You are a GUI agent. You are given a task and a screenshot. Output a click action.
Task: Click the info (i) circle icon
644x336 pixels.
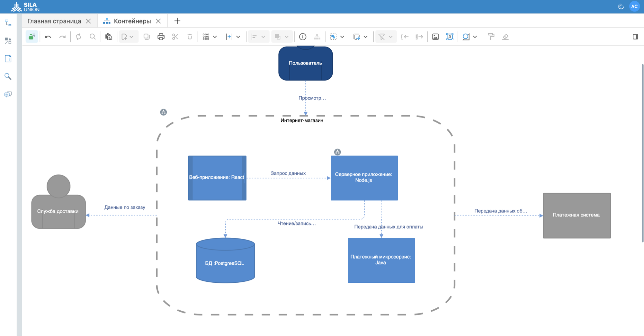(302, 37)
